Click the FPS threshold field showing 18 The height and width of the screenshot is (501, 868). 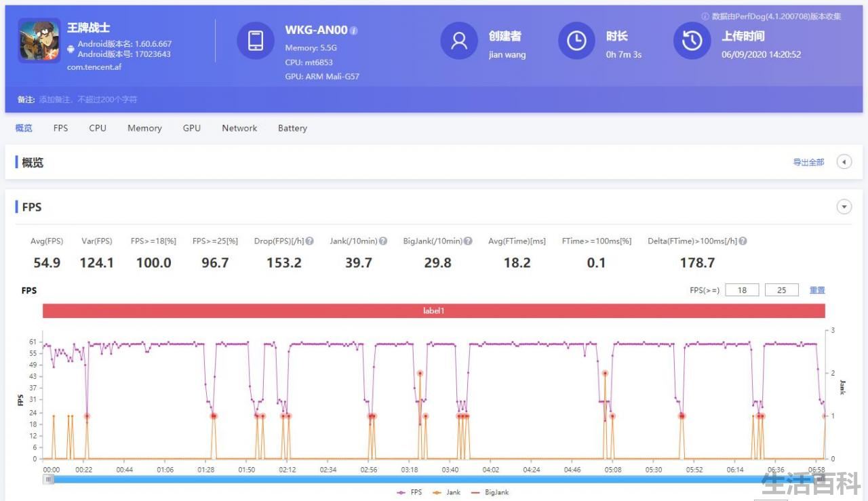tap(742, 290)
